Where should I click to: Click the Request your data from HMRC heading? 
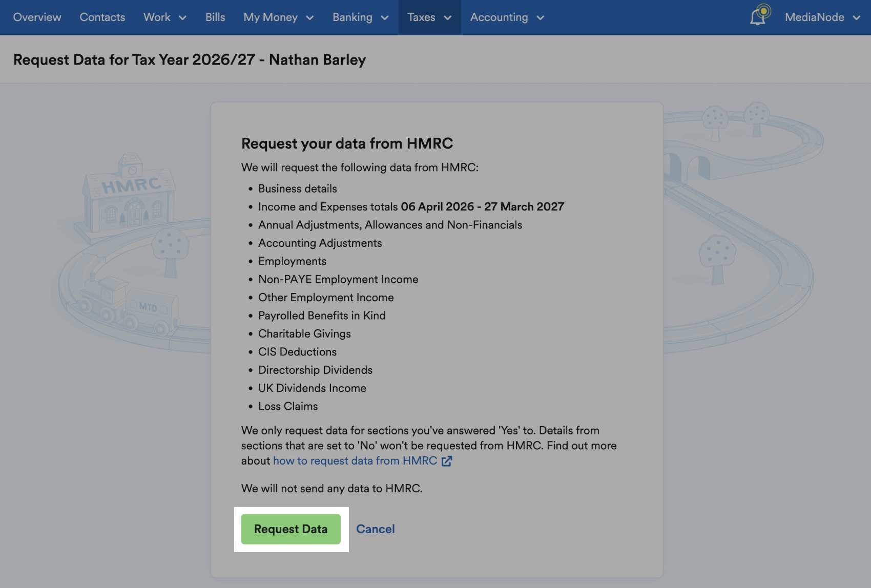coord(347,143)
